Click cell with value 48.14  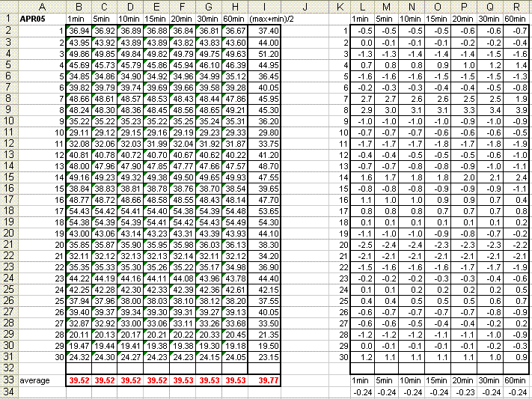tap(235, 200)
